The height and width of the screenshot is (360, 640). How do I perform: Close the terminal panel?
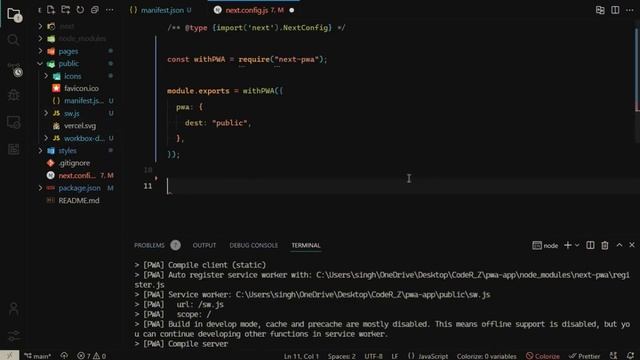[632, 245]
